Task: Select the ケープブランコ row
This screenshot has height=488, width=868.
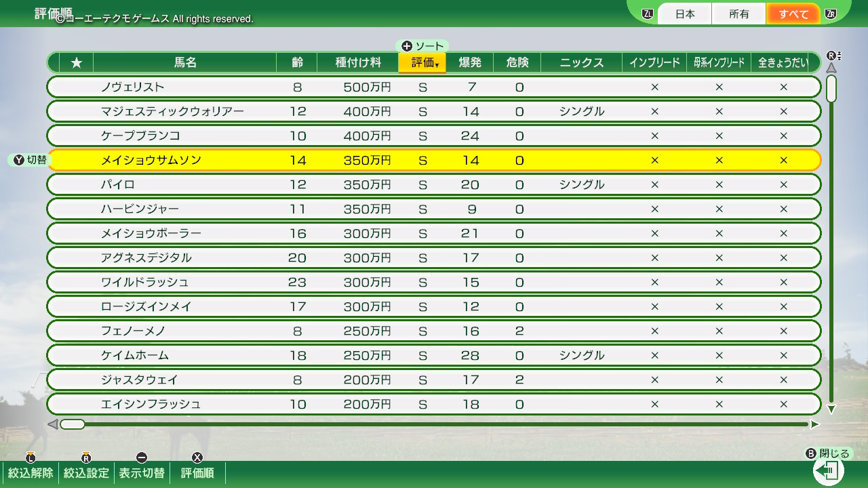Action: pyautogui.click(x=434, y=136)
